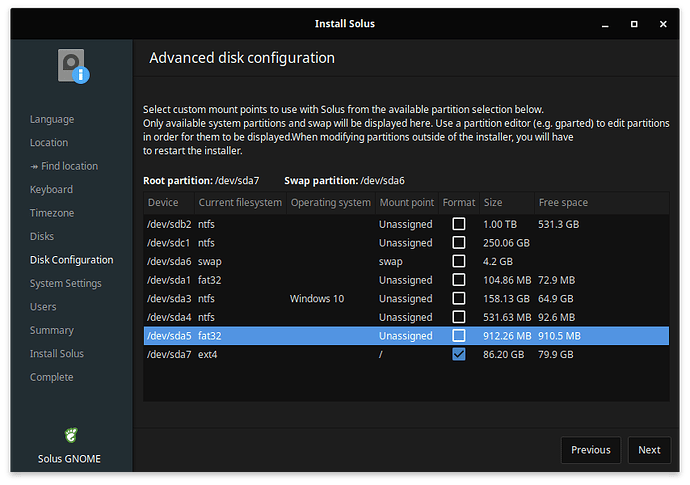Select Users step in sidebar
Screen dimensions: 690x485
(43, 307)
